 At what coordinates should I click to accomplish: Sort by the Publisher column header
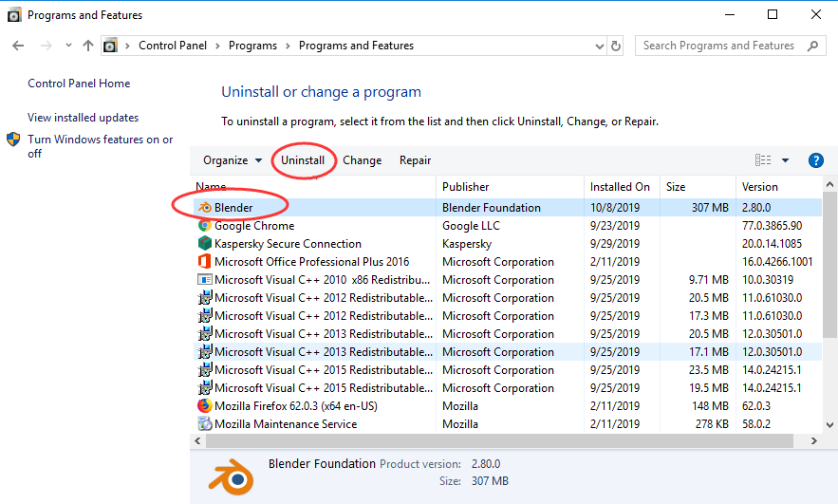point(510,187)
